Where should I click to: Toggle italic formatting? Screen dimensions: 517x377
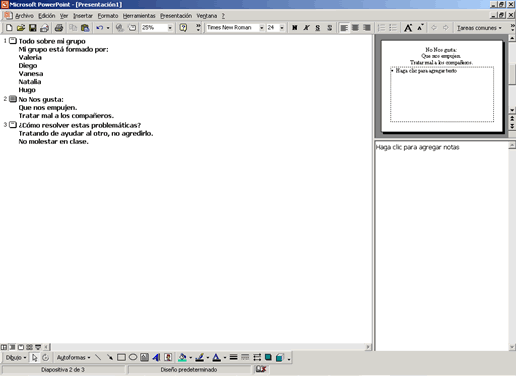point(306,28)
